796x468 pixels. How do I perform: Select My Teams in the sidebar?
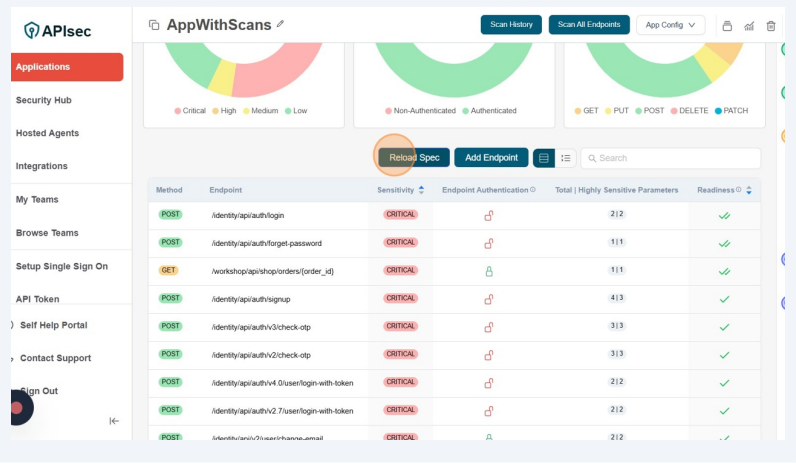coord(37,200)
